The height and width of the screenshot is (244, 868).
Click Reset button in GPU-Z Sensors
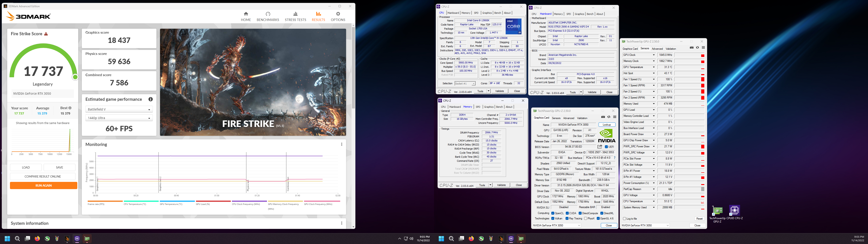699,219
